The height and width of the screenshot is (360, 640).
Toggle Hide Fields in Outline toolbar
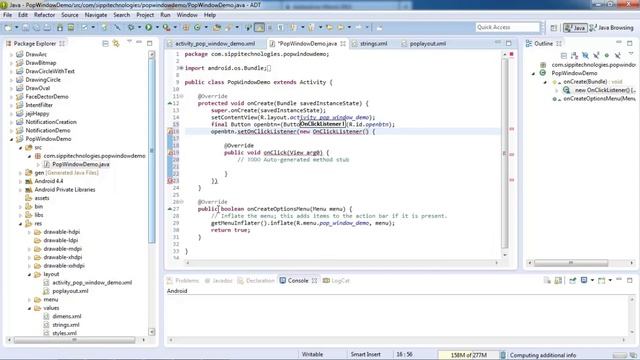[585, 55]
